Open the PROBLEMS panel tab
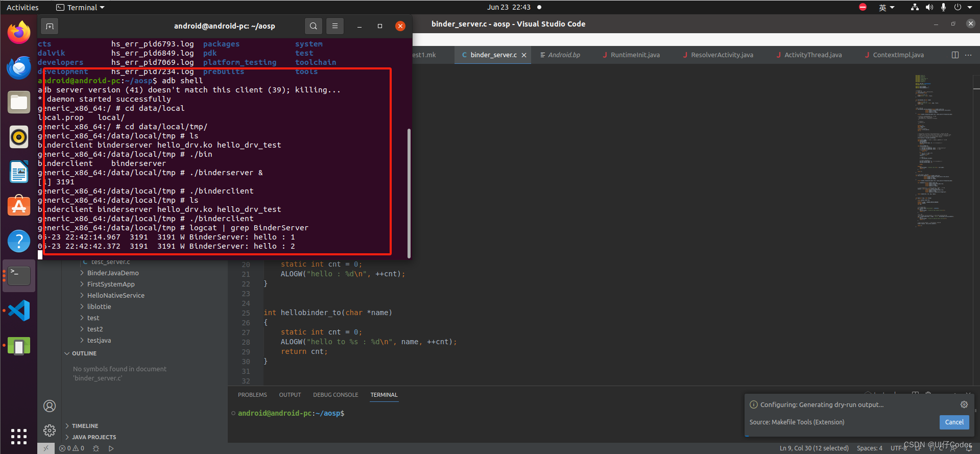Screen dimensions: 980x454 tap(252, 395)
